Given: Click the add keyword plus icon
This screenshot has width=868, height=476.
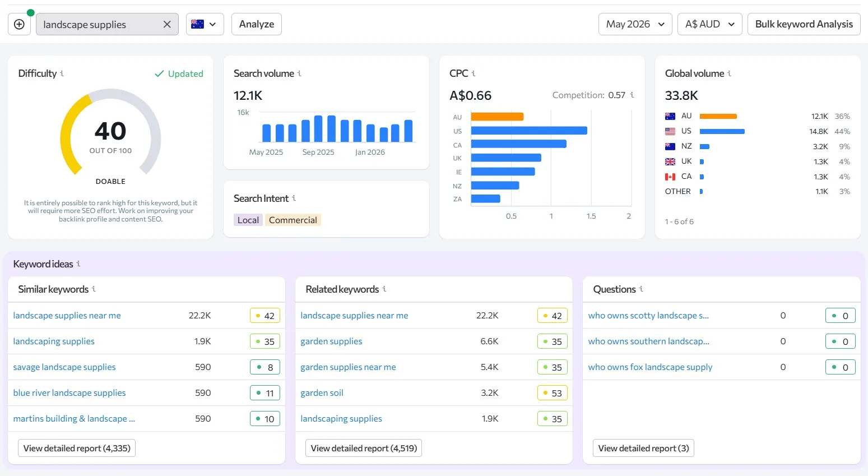Looking at the screenshot, I should pos(19,24).
